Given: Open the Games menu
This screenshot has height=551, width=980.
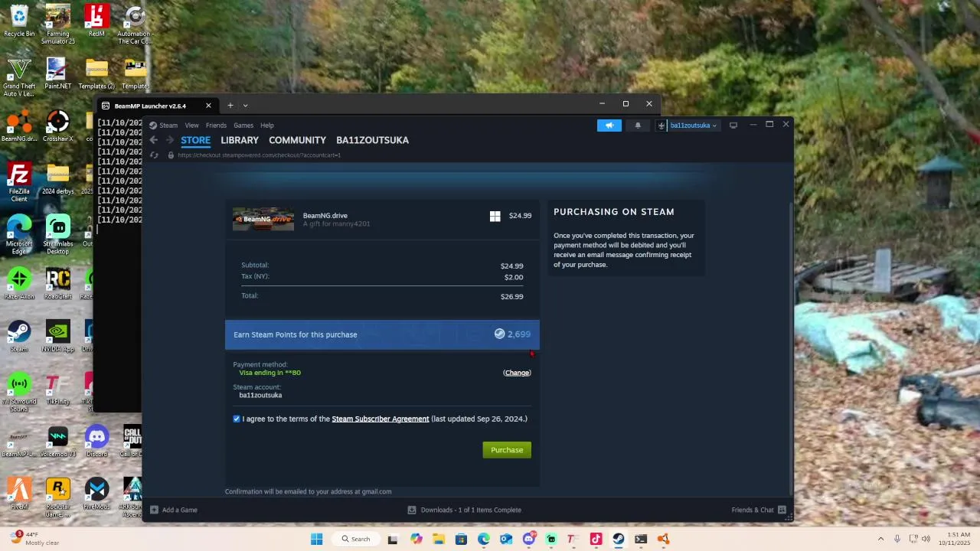Looking at the screenshot, I should [243, 126].
